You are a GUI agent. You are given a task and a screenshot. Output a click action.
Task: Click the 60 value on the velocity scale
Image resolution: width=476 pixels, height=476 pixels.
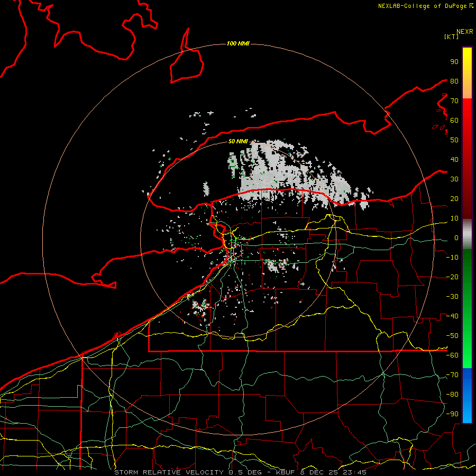pyautogui.click(x=454, y=121)
